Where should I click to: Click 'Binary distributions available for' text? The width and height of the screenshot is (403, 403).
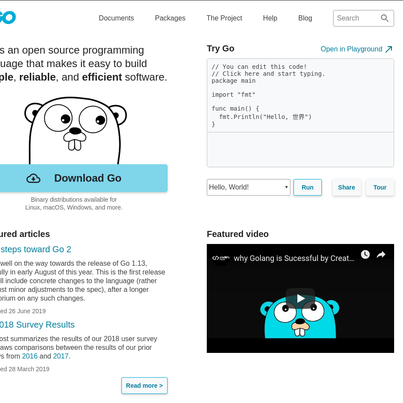[x=74, y=200]
